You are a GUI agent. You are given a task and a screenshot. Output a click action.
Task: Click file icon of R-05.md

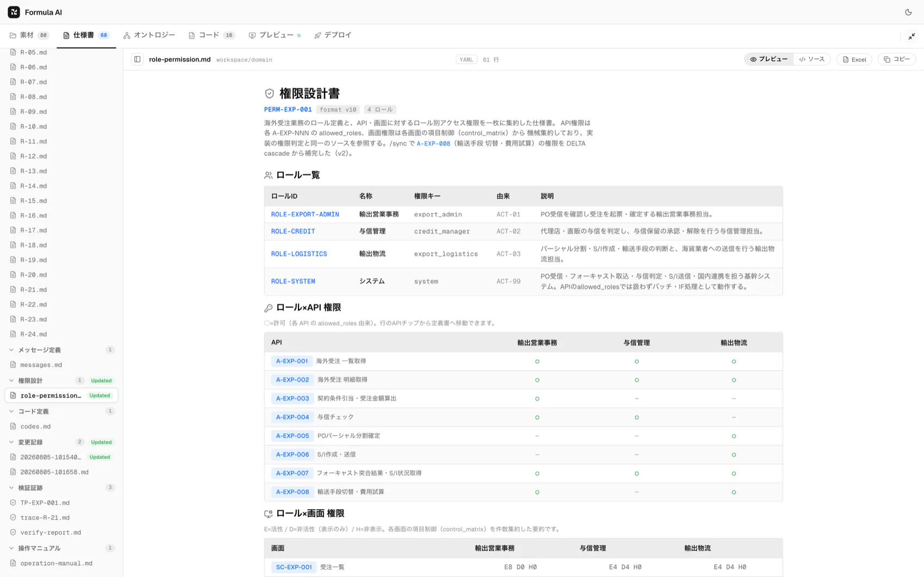tap(13, 52)
